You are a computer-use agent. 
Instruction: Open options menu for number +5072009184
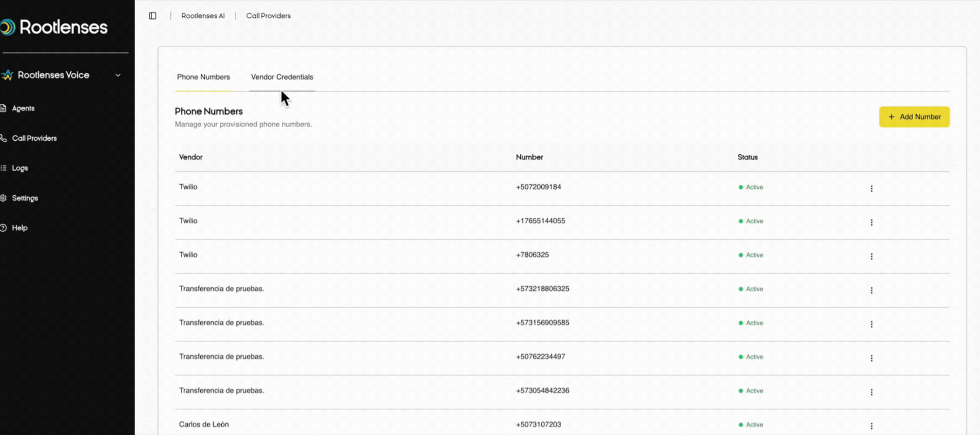871,188
